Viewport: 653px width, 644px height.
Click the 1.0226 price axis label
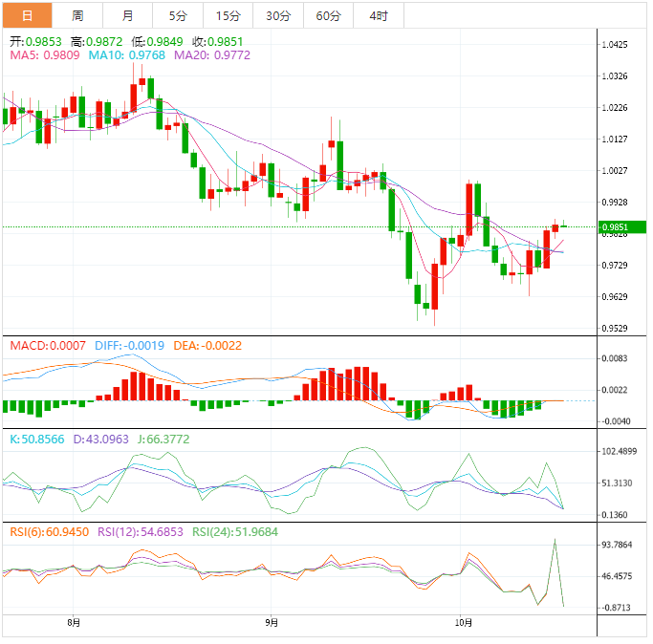coord(615,108)
